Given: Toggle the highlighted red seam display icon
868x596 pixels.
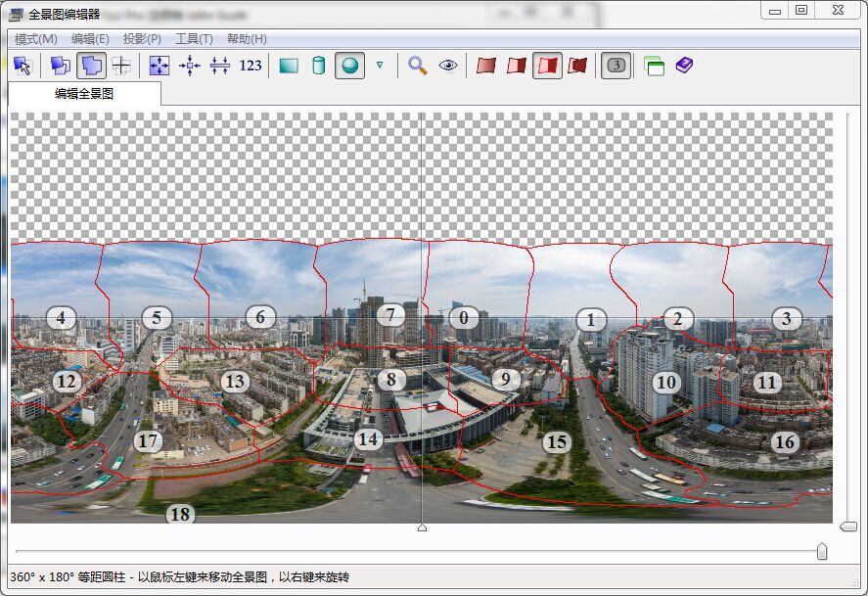Looking at the screenshot, I should [x=547, y=66].
